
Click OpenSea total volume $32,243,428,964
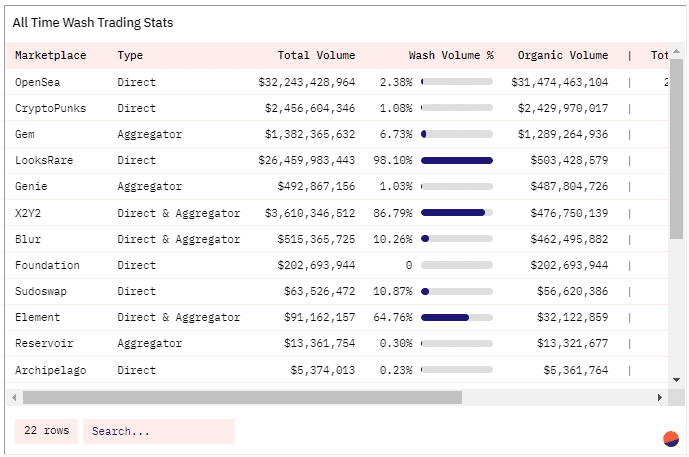307,82
